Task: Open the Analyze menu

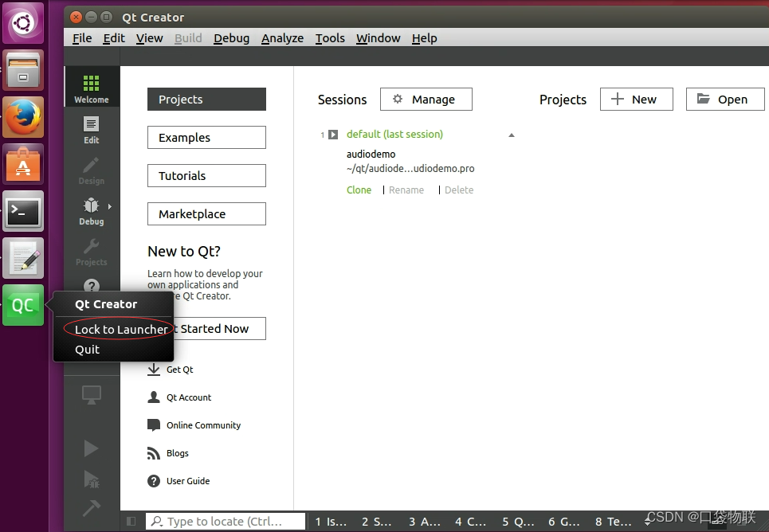Action: (282, 37)
